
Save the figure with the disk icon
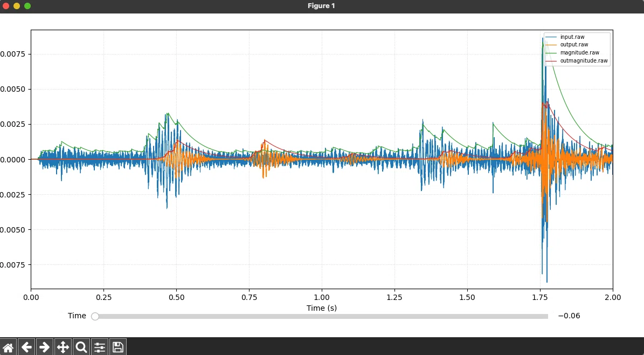click(x=118, y=347)
